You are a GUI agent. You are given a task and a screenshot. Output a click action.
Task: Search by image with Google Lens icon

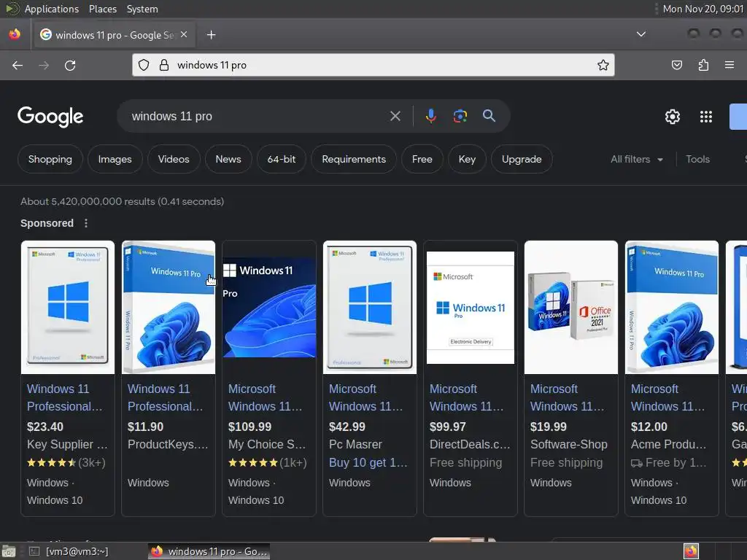tap(460, 116)
